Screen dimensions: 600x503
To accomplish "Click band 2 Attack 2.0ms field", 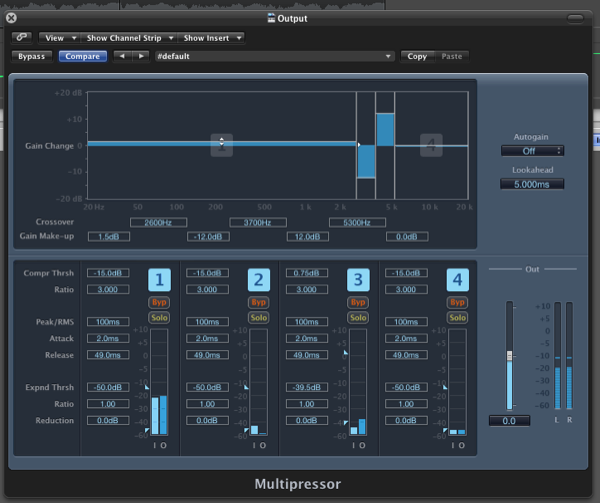I will pos(207,338).
